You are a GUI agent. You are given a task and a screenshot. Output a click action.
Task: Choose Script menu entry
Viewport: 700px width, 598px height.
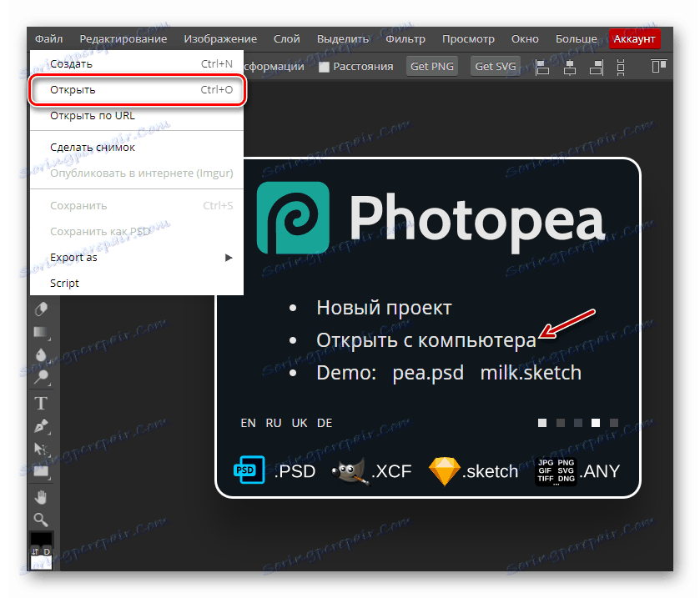click(137, 284)
